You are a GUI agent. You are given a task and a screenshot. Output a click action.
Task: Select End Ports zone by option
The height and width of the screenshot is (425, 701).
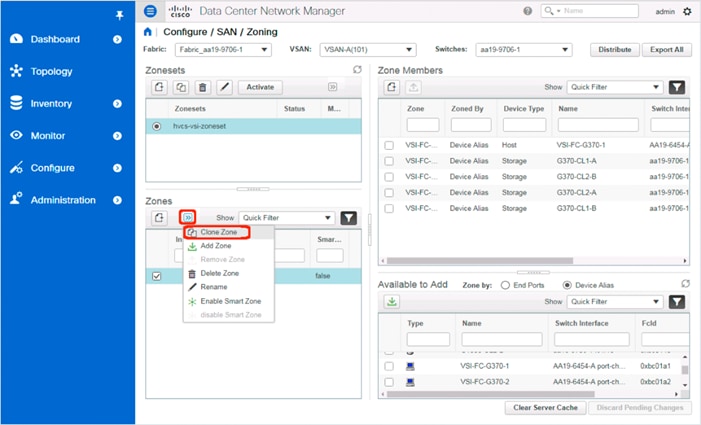(x=505, y=285)
